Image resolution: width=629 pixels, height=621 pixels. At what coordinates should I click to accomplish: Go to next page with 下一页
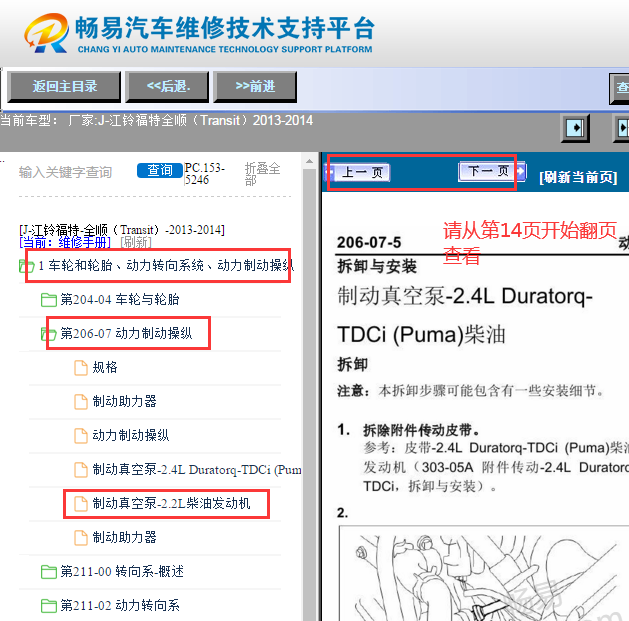(492, 171)
